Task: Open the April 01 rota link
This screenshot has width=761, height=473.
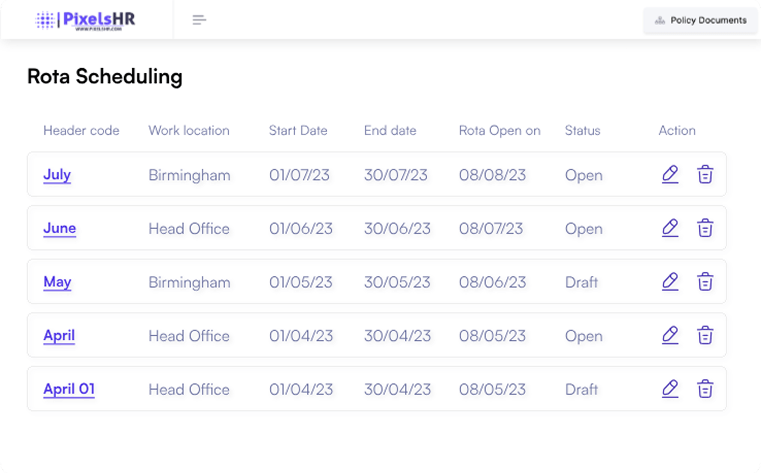Action: coord(69,389)
